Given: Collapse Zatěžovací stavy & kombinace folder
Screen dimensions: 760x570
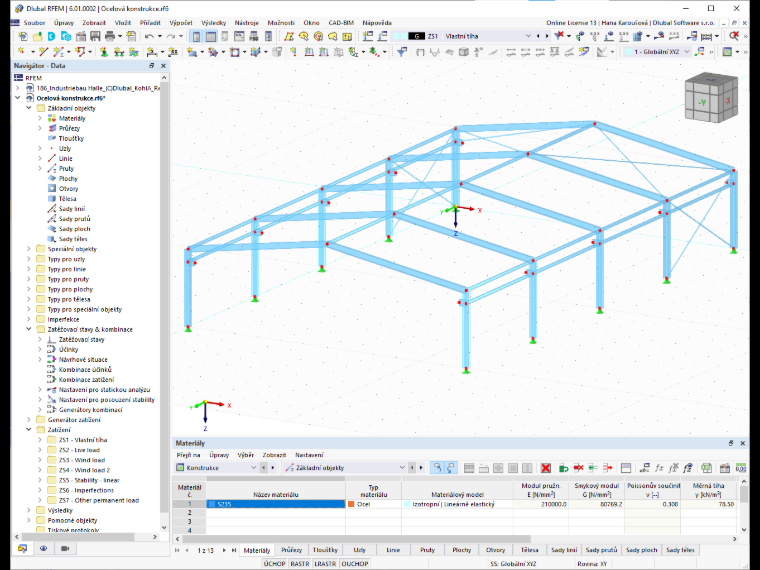Looking at the screenshot, I should coord(29,329).
